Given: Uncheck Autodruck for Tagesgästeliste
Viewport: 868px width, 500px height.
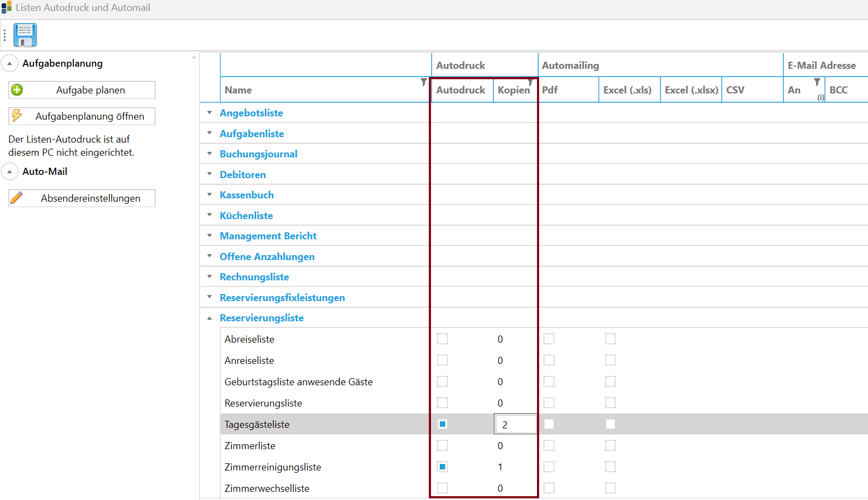Looking at the screenshot, I should click(x=442, y=424).
